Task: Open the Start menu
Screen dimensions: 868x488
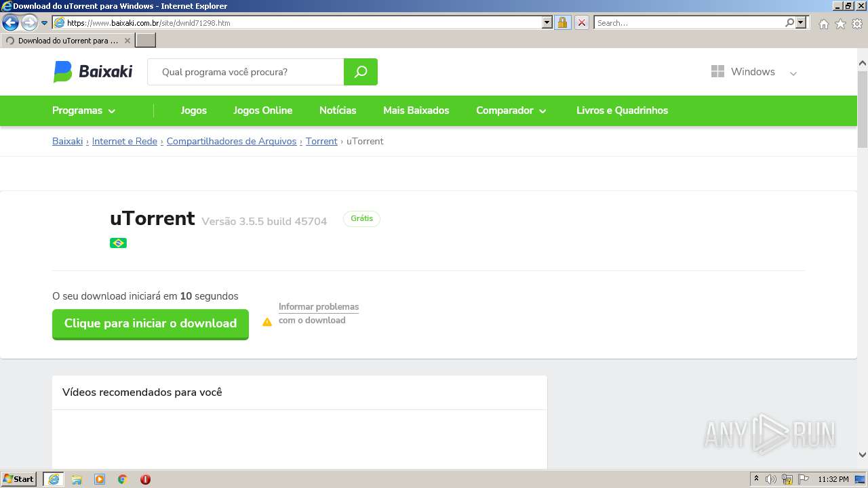Action: click(19, 479)
